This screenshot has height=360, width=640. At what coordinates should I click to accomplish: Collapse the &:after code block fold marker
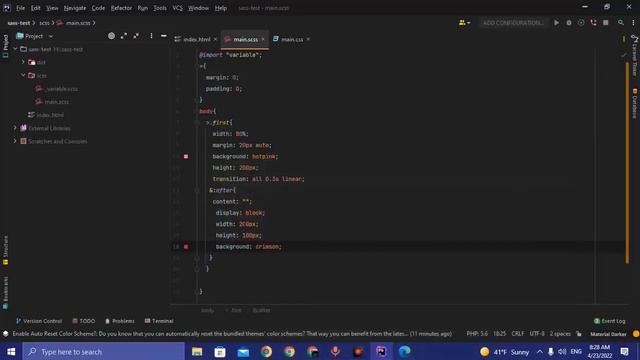point(197,190)
